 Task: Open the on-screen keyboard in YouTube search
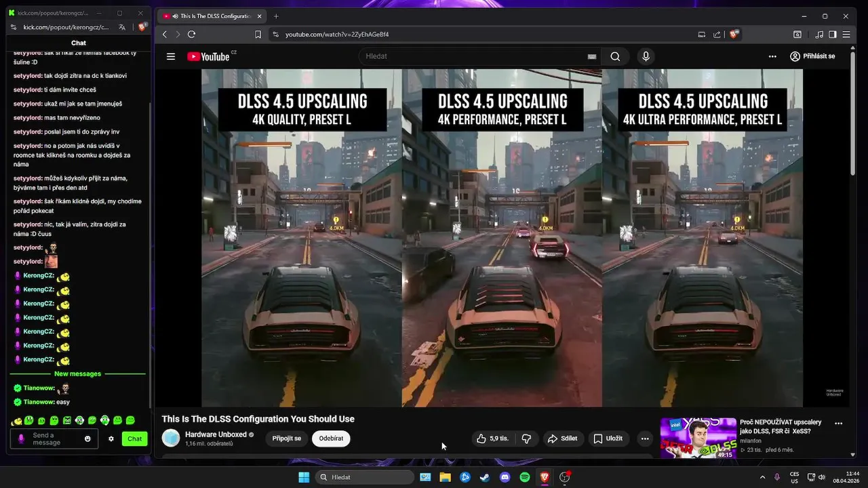pyautogui.click(x=591, y=57)
